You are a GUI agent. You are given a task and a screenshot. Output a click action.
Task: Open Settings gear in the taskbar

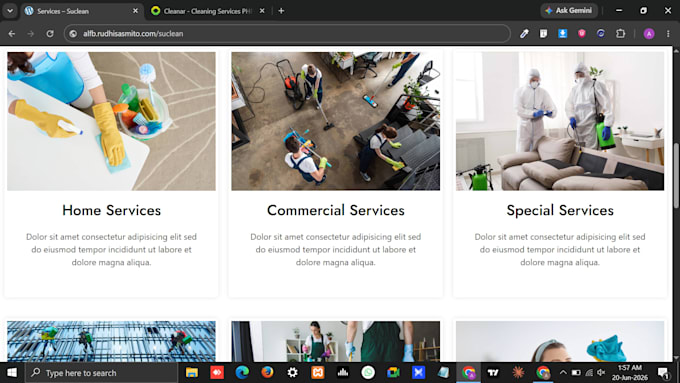[x=293, y=373]
